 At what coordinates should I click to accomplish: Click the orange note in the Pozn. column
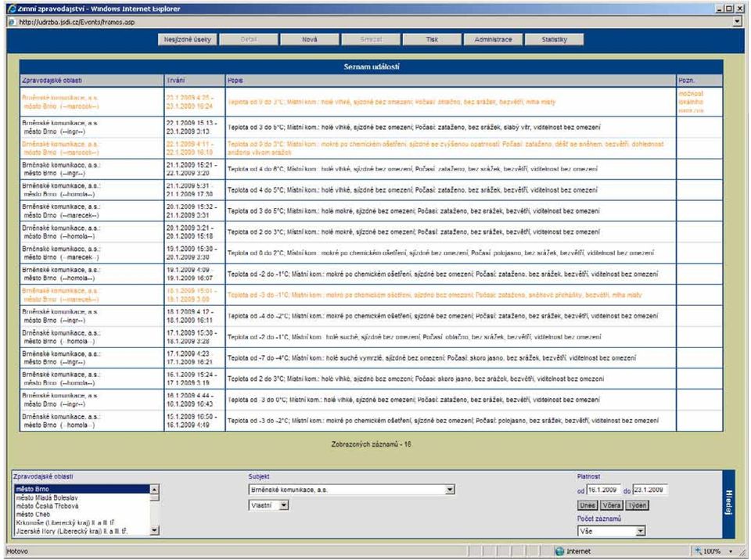point(691,102)
